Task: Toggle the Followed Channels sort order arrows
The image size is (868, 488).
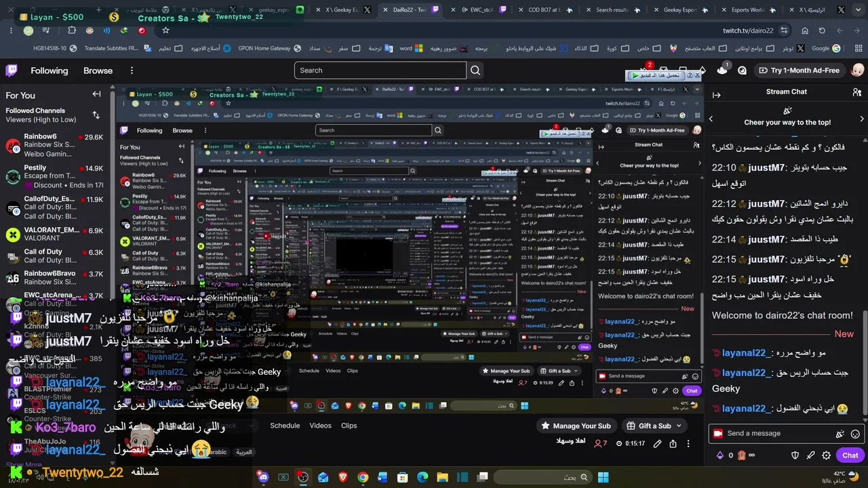Action: [96, 115]
